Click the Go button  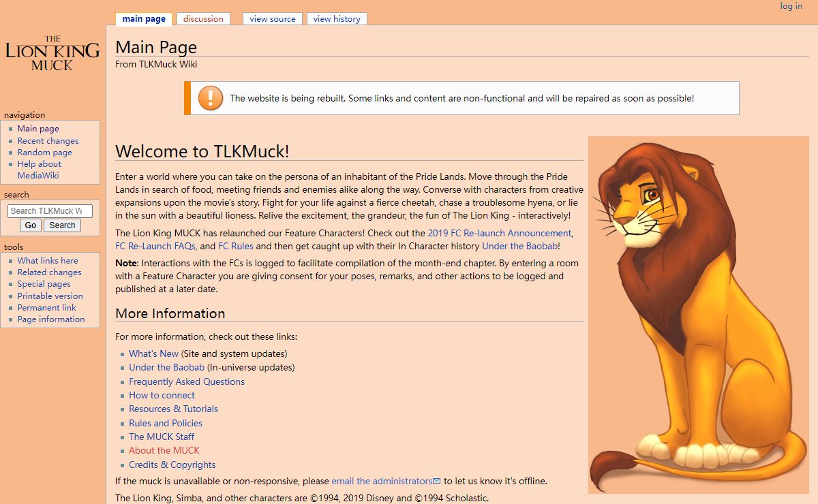point(31,225)
